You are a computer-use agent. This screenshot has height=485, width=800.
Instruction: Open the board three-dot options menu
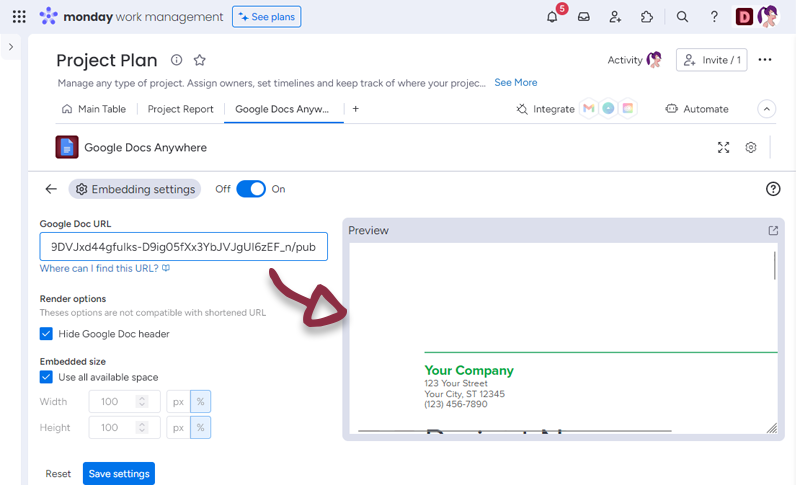tap(765, 60)
